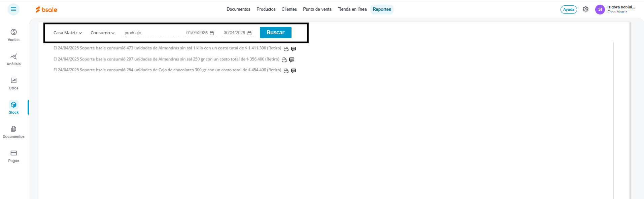
Task: Open Pagos in sidebar
Action: pyautogui.click(x=13, y=156)
